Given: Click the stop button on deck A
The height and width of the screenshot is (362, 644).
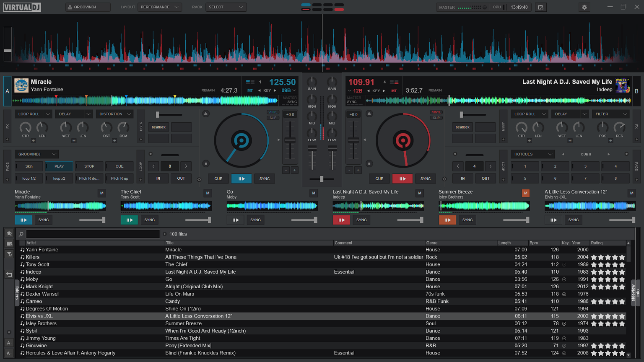Looking at the screenshot, I should click(x=206, y=163).
